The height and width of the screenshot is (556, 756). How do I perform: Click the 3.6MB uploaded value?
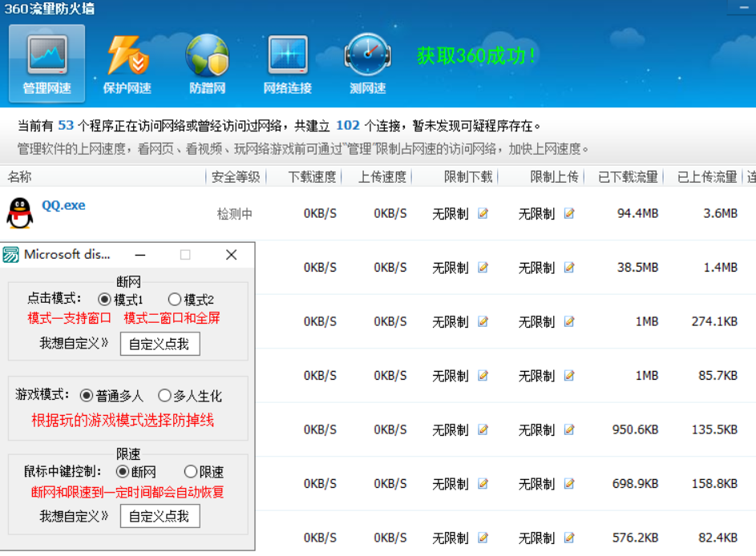point(720,213)
